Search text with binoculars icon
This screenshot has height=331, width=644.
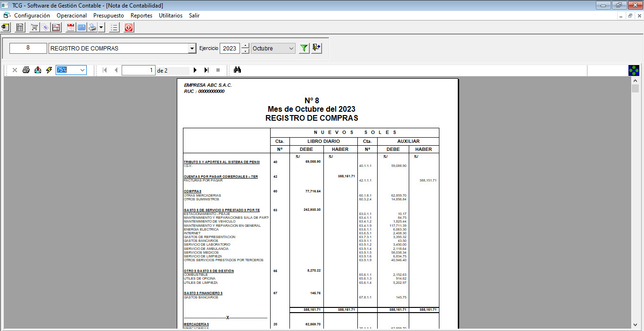point(238,70)
